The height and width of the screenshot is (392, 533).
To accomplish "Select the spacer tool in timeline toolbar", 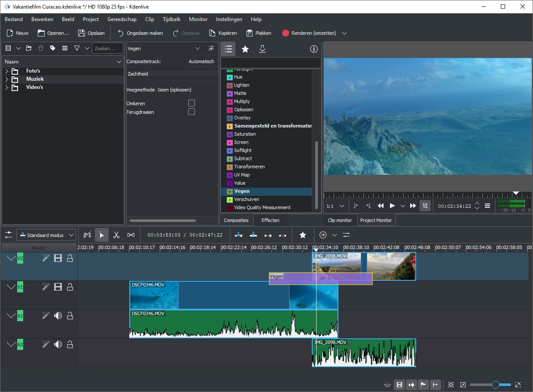I will (131, 235).
